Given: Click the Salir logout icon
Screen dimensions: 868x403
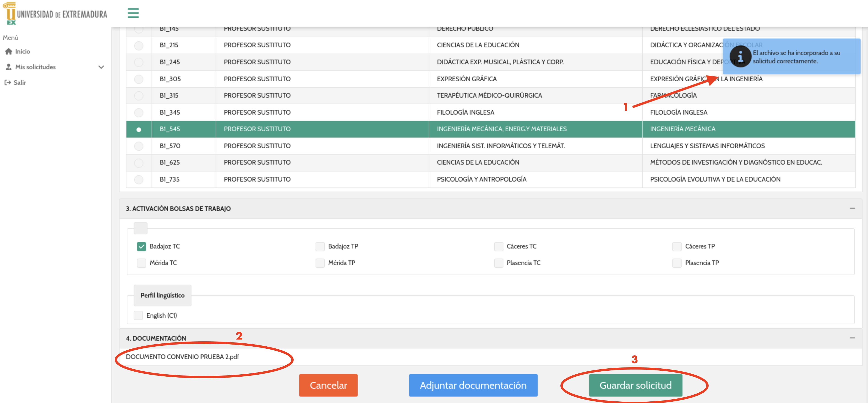Looking at the screenshot, I should 7,82.
